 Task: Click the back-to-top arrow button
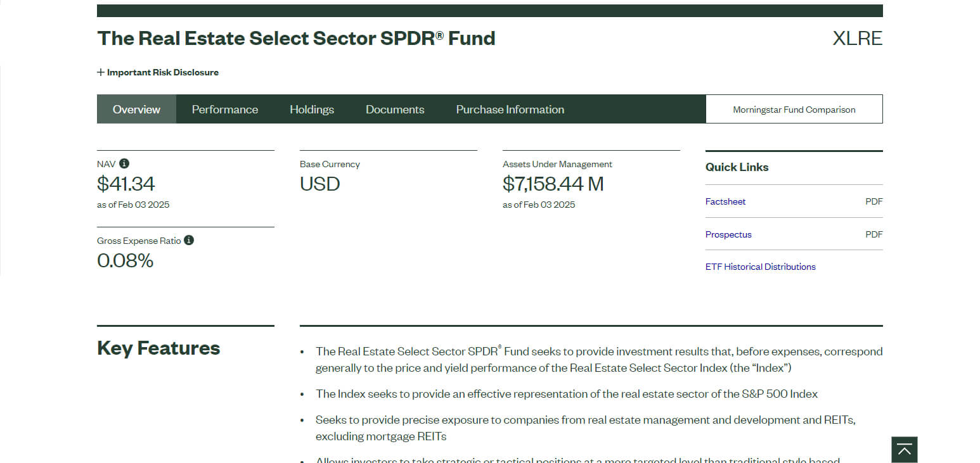pos(905,450)
